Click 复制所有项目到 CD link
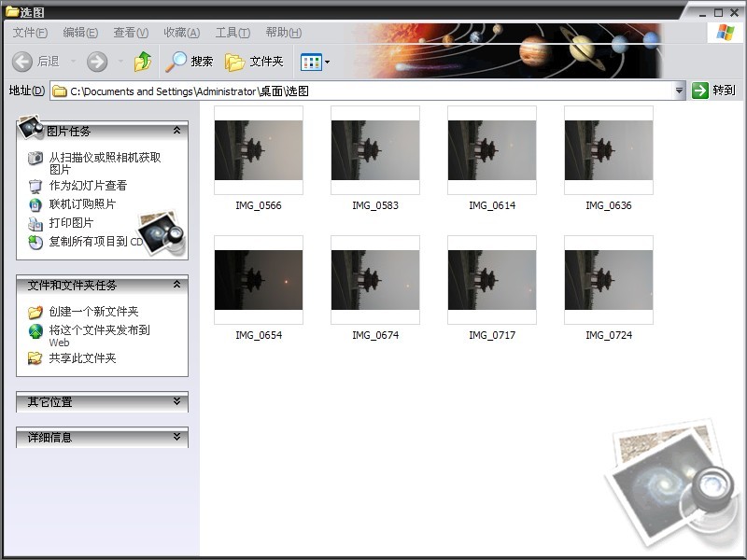Screen dimensions: 747x560 coord(96,242)
